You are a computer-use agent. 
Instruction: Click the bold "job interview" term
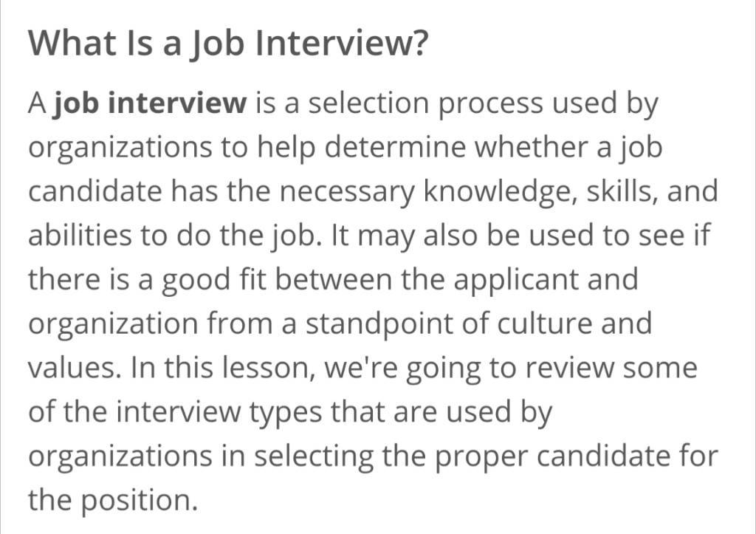(x=149, y=103)
